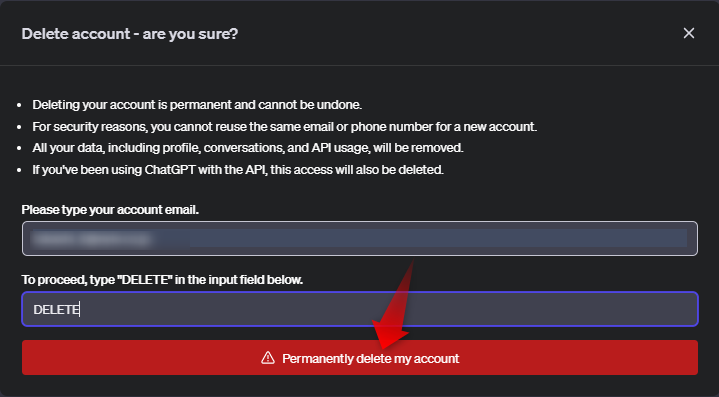
Task: Focus the account email input field
Action: pyautogui.click(x=360, y=238)
